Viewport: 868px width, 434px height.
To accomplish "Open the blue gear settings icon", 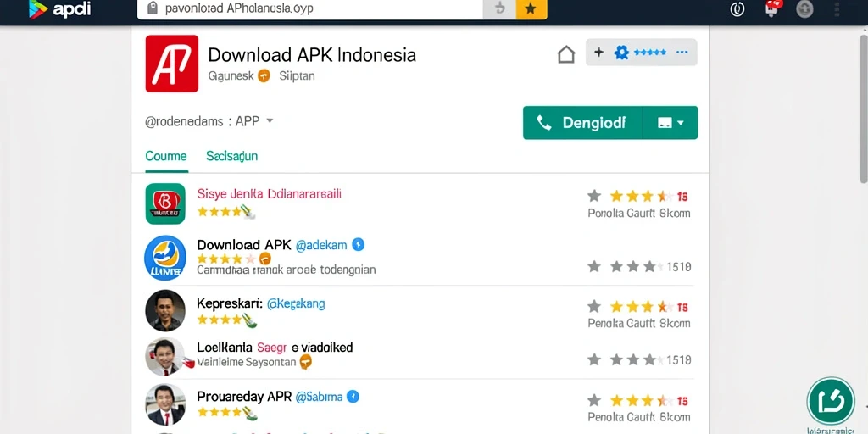I will pos(621,53).
